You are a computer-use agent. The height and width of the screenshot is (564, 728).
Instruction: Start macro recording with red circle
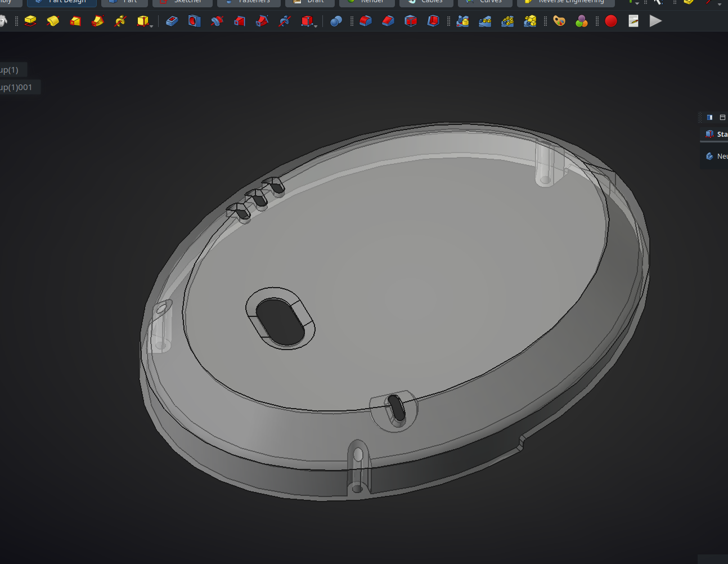click(611, 21)
